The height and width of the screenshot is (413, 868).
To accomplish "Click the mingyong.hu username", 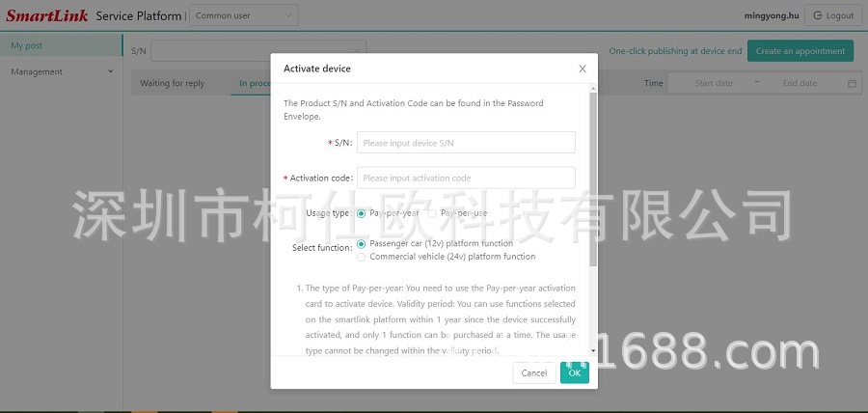I will pyautogui.click(x=772, y=15).
